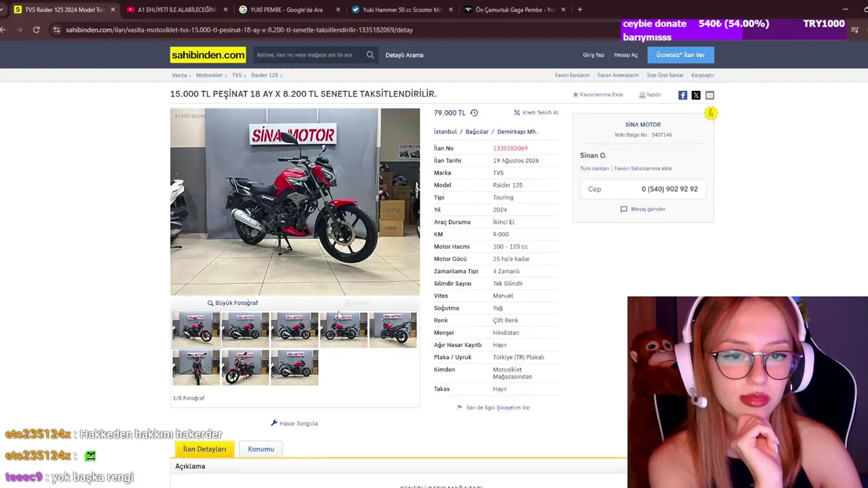Open Detaylı Arama advanced search

404,55
